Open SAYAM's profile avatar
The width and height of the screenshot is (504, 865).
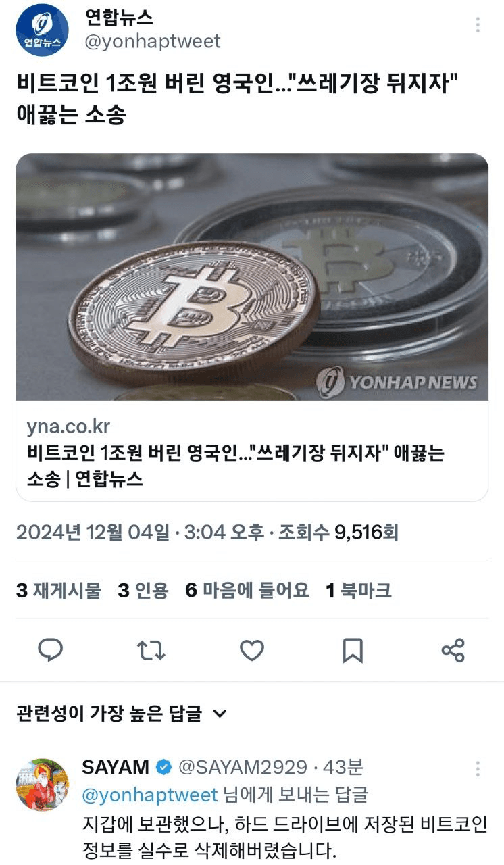click(42, 784)
